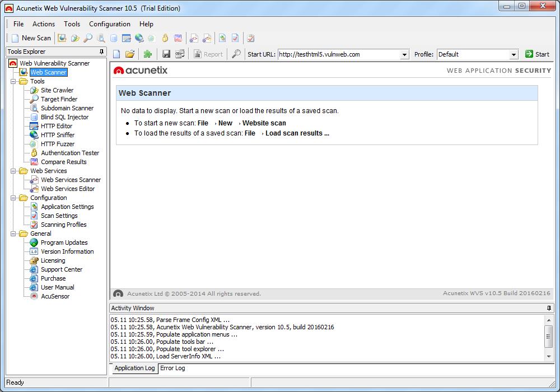Viewport: 560px width, 392px height.
Task: Click the save scan results icon
Action: click(167, 54)
